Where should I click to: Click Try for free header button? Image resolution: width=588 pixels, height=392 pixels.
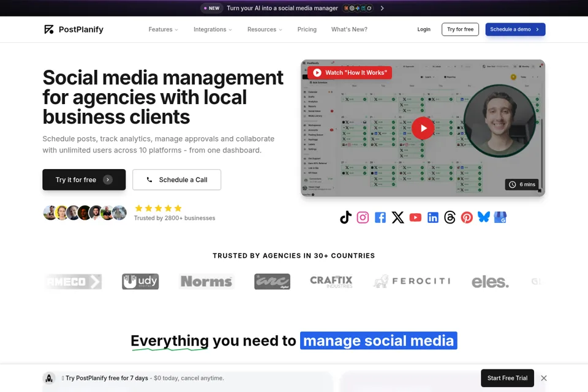460,29
